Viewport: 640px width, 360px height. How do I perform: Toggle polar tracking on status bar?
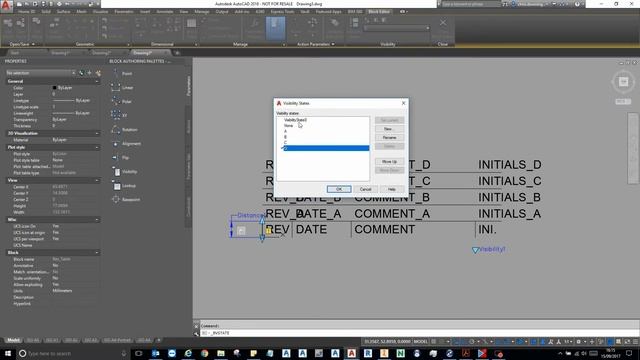(472, 342)
